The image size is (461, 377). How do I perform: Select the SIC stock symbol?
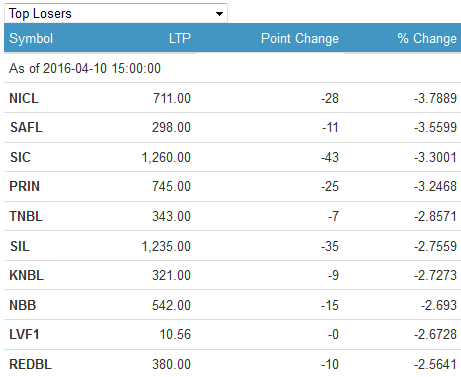20,157
